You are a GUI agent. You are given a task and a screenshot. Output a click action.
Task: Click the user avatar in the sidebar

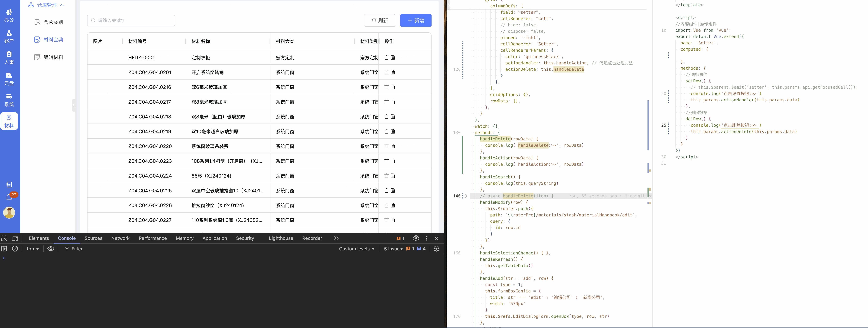click(9, 213)
